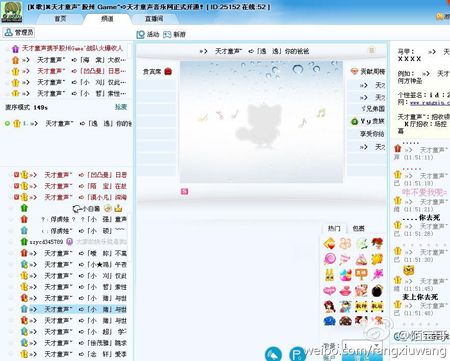
Task: Click the 管理员 button
Action: [x=19, y=32]
